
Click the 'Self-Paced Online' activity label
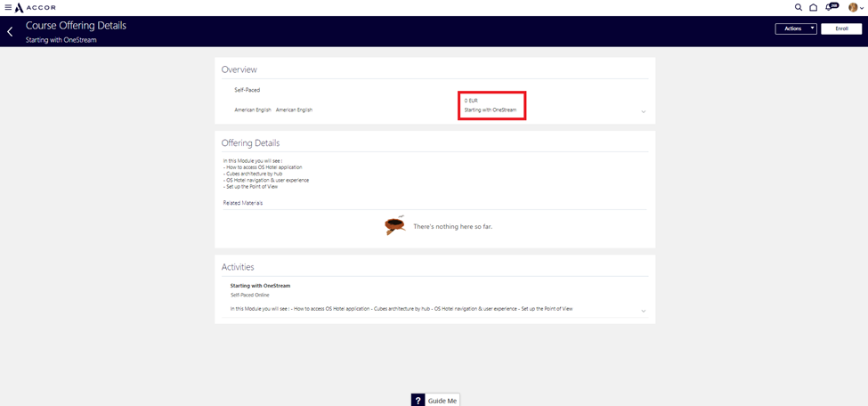249,296
